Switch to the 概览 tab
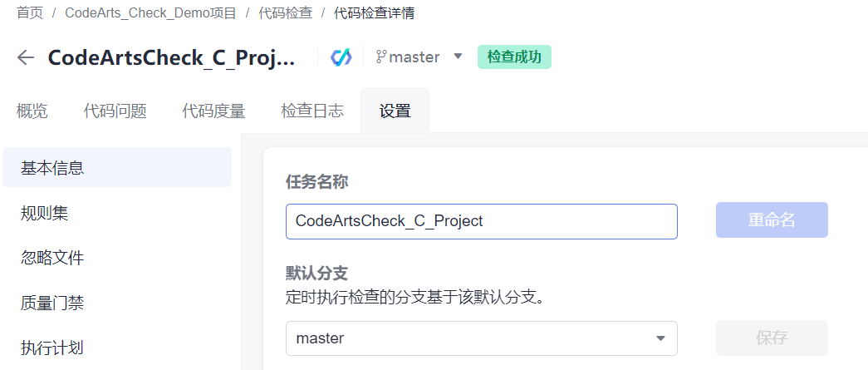The image size is (868, 370). pos(32,111)
